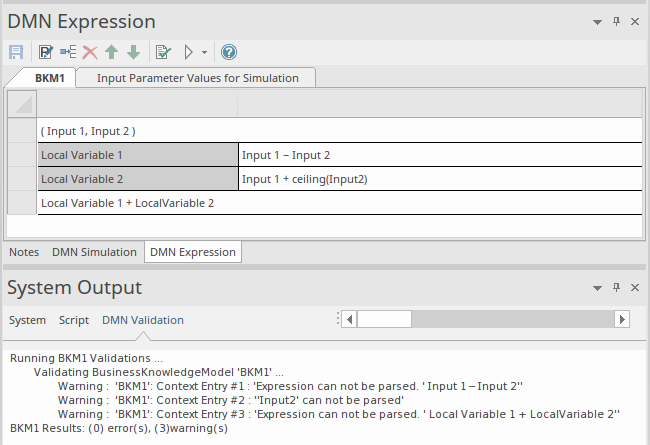Move entry down with green down arrow

tap(133, 52)
